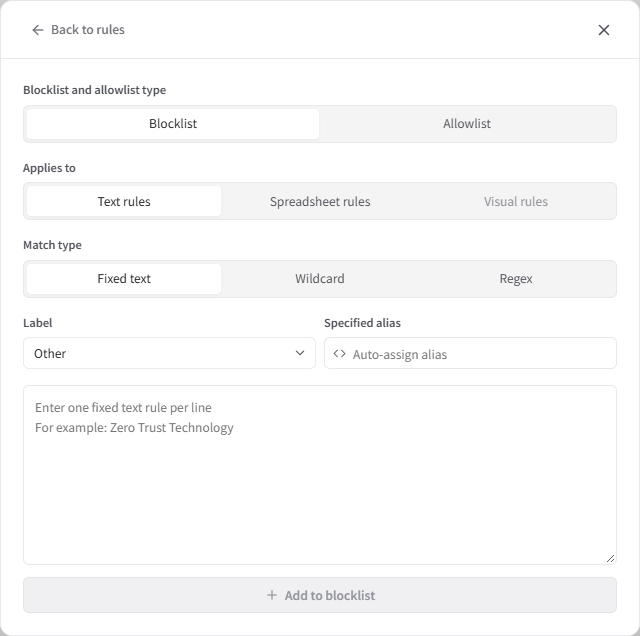
Task: Set match type to Wildcard
Action: [x=320, y=279]
